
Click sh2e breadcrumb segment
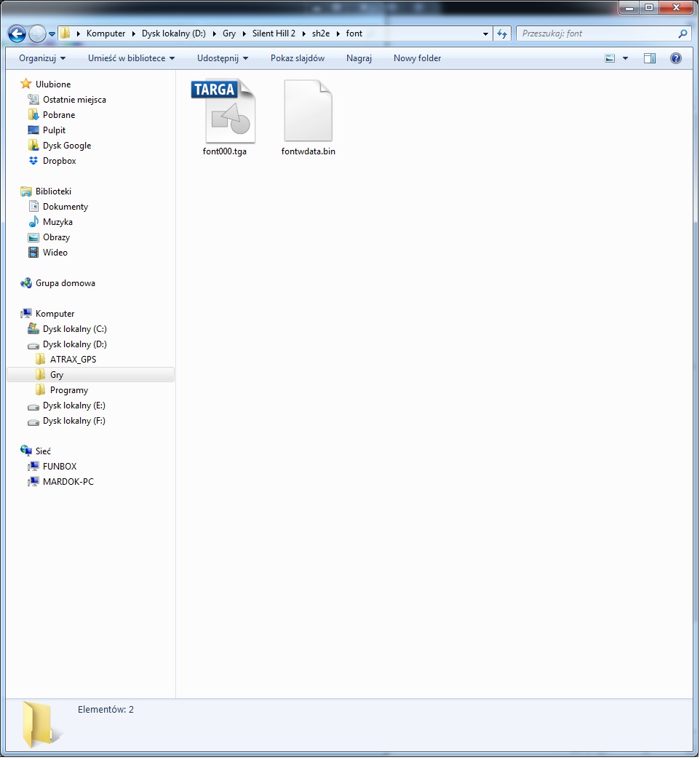pyautogui.click(x=321, y=33)
